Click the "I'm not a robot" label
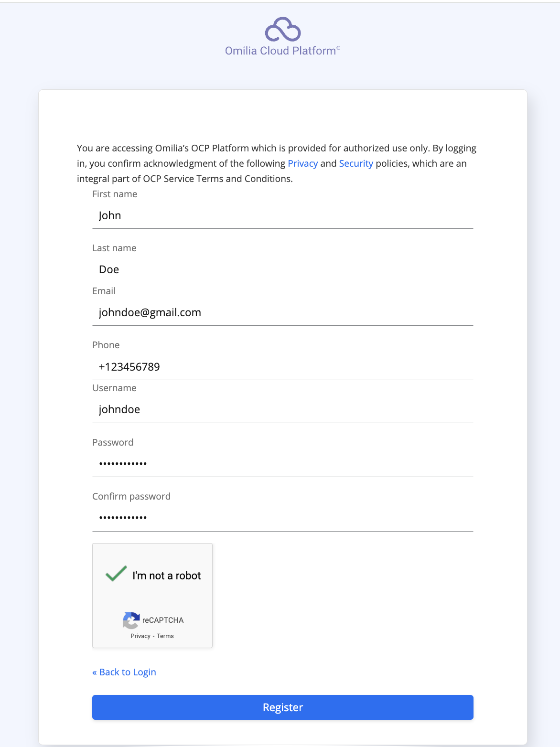The width and height of the screenshot is (560, 747). coord(166,576)
